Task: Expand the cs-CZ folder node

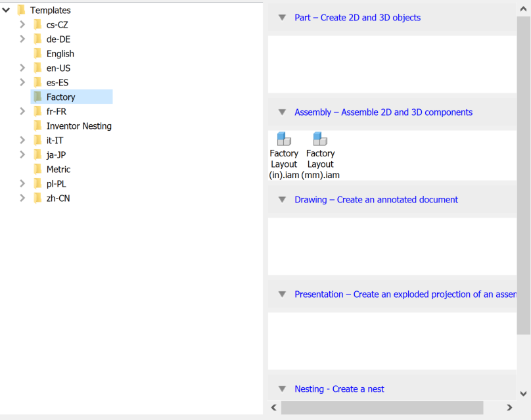Action: coord(22,25)
